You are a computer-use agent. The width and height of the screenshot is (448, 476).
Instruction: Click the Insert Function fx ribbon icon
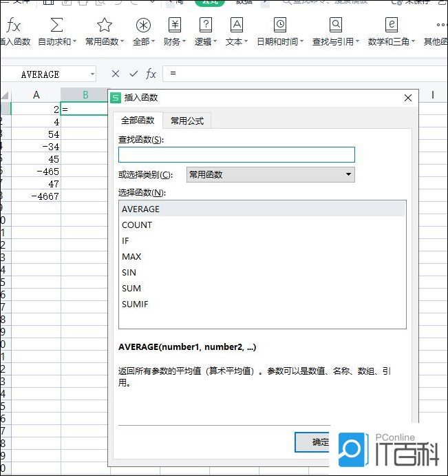[x=13, y=25]
